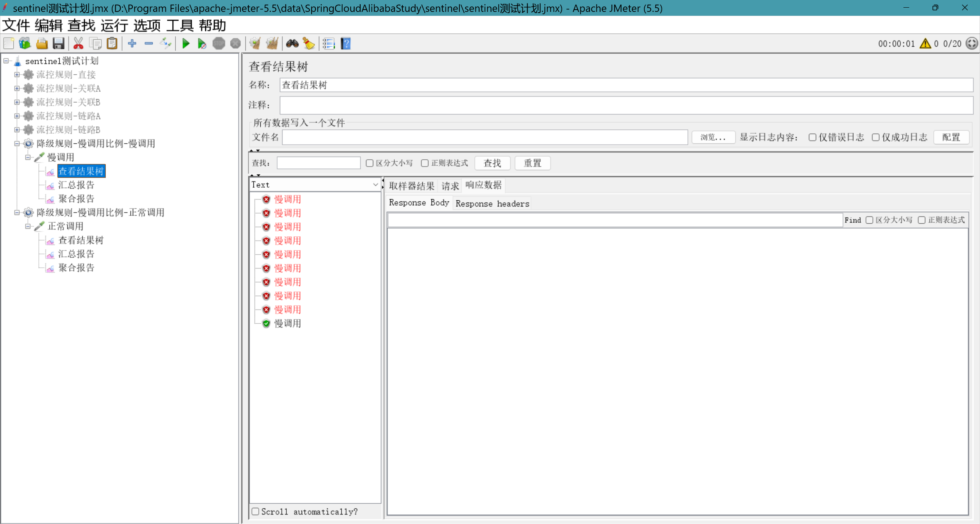Click the warning triangle log indicator
The width and height of the screenshot is (980, 524).
(x=925, y=44)
